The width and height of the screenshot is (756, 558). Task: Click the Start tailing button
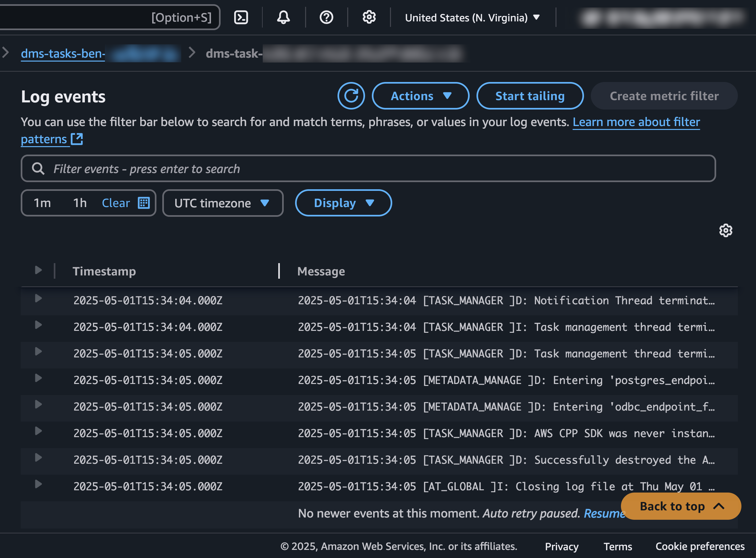(x=530, y=96)
